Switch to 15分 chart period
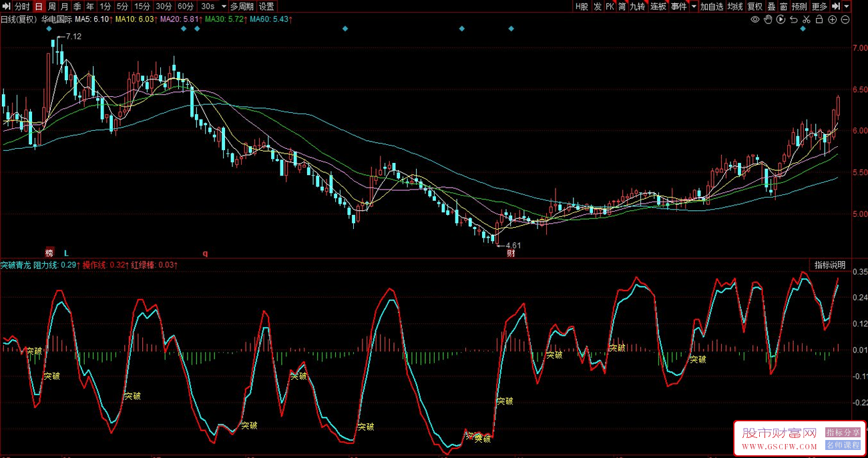Viewport: 868px width, 458px height. click(142, 6)
